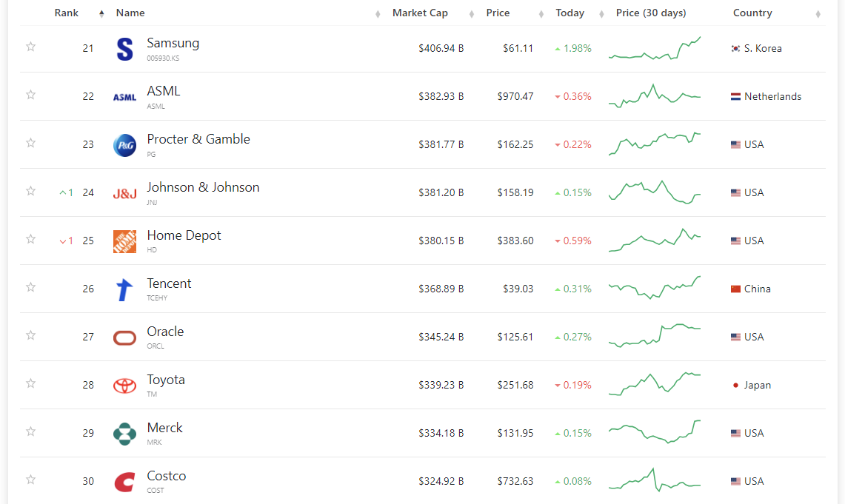Click Toyota price $251.68
This screenshot has width=845, height=504.
point(515,385)
